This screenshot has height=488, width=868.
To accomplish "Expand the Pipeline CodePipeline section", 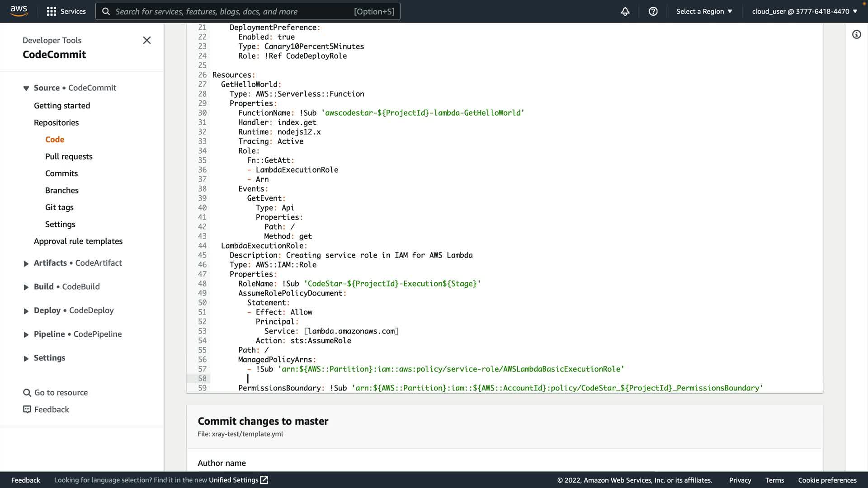I will tap(26, 334).
